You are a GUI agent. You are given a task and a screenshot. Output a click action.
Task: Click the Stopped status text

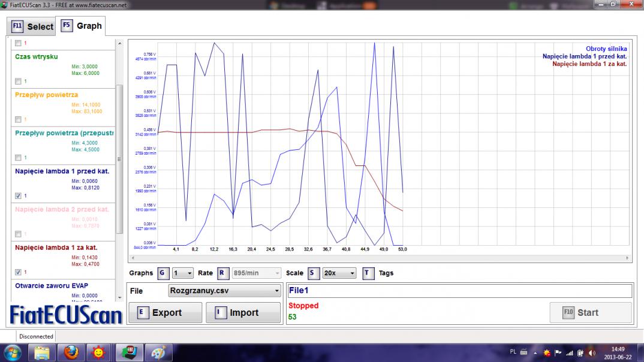coord(303,306)
